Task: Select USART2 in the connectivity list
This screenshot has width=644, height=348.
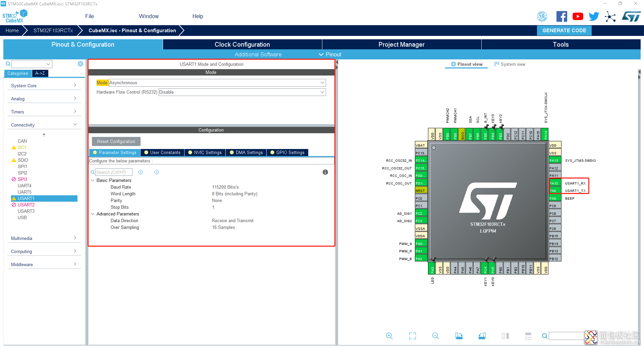Action: click(x=26, y=205)
